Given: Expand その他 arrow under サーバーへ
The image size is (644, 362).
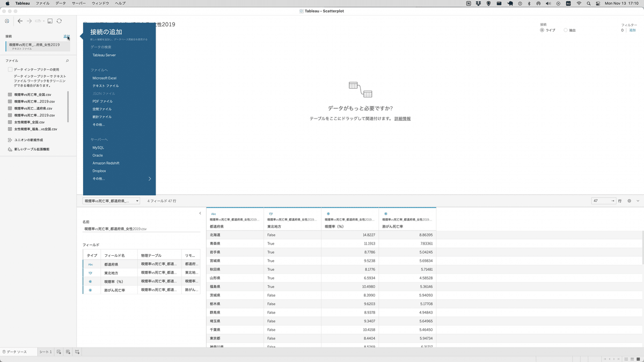Looking at the screenshot, I should tap(150, 179).
